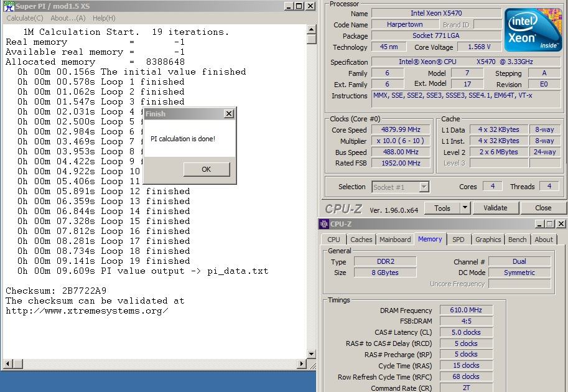This screenshot has height=392, width=568.
Task: Click the Checksum: 2B7722A9 line
Action: coord(56,291)
